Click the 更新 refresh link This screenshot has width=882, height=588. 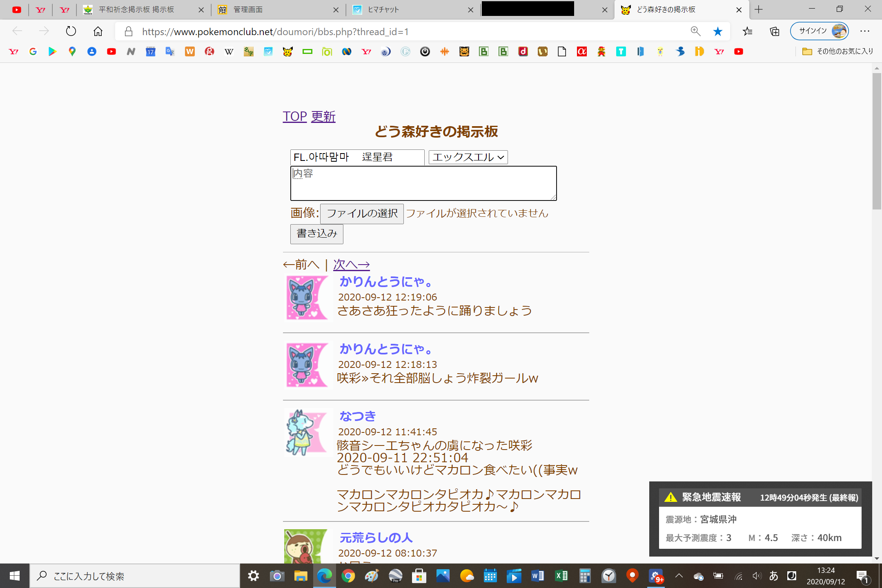pyautogui.click(x=323, y=117)
